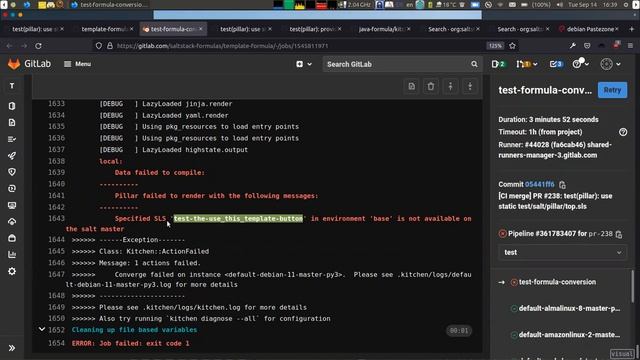Go back in browser history
Screen dimensions: 640x360
point(9,46)
